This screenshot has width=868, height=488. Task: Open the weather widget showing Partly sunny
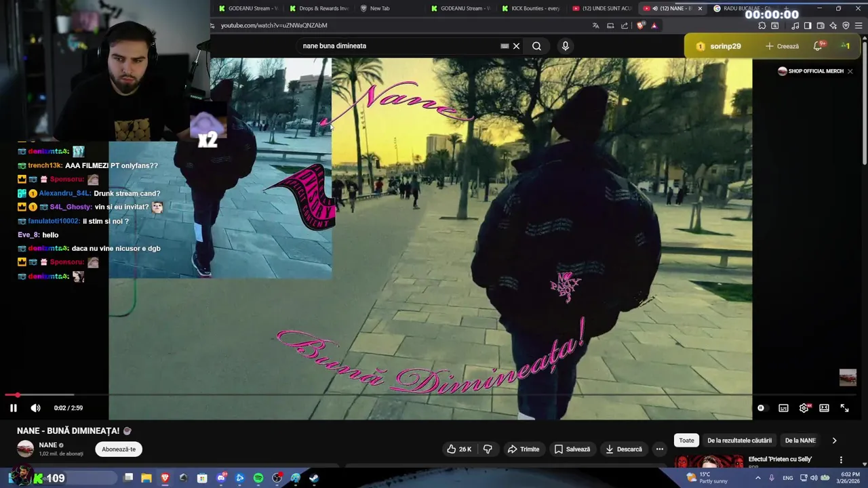pyautogui.click(x=709, y=478)
